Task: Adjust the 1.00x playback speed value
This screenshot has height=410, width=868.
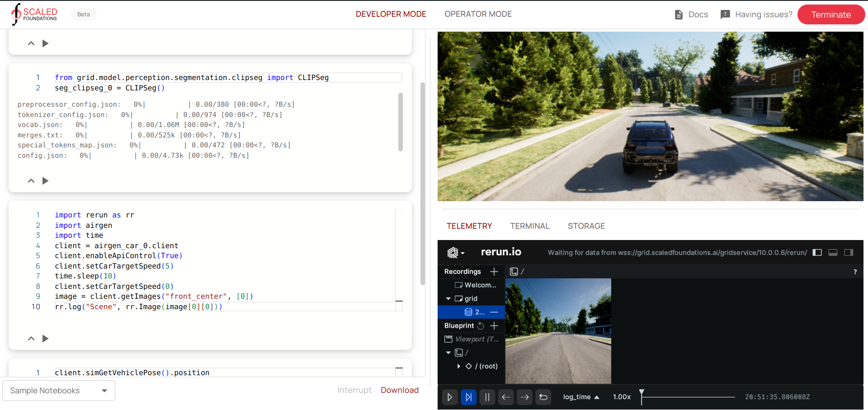Action: (x=622, y=397)
